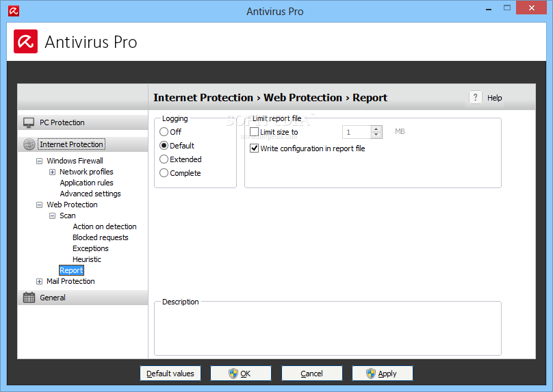
Task: Open the Internet Protection section
Action: point(83,144)
